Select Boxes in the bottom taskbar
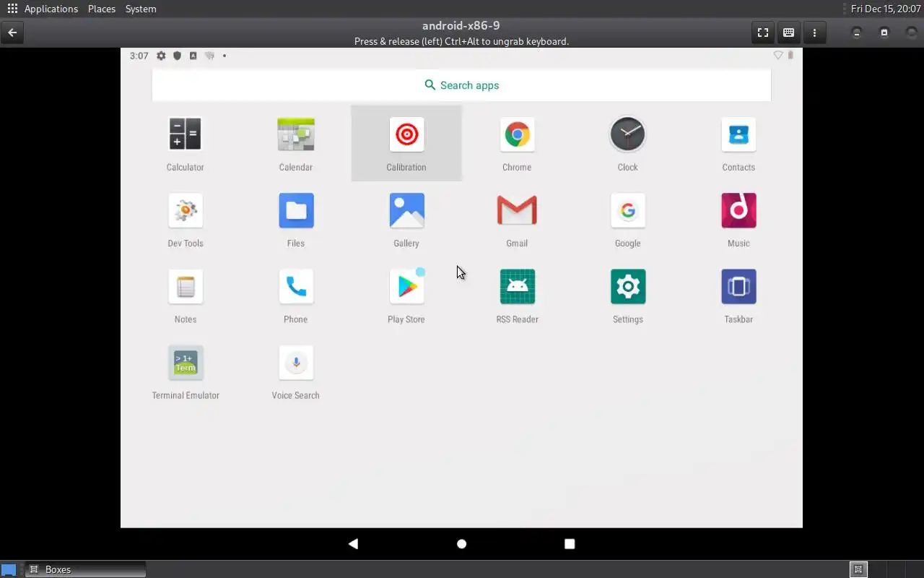Viewport: 924px width, 578px height. pos(85,569)
